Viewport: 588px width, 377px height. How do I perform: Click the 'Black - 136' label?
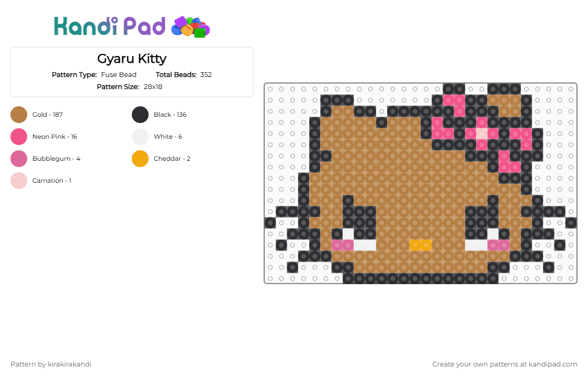tap(170, 115)
